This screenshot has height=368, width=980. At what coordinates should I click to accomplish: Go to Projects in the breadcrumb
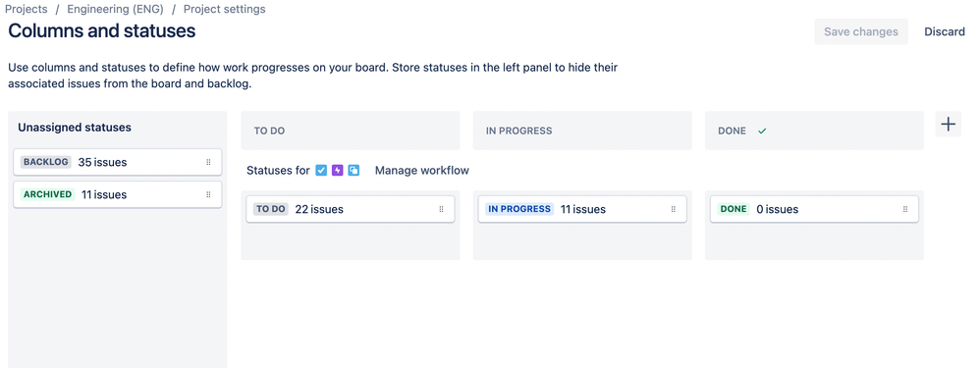[27, 9]
